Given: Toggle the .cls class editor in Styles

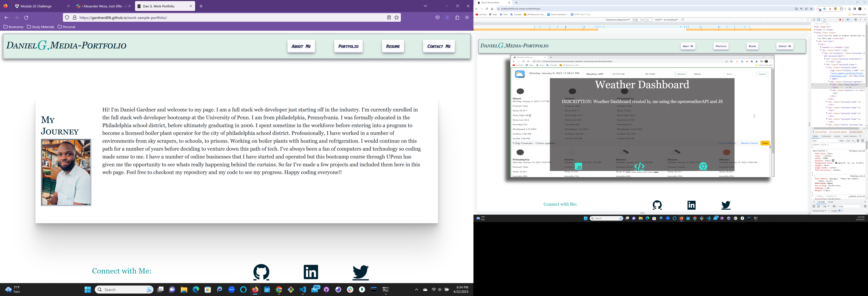Looking at the screenshot, I should point(848,141).
